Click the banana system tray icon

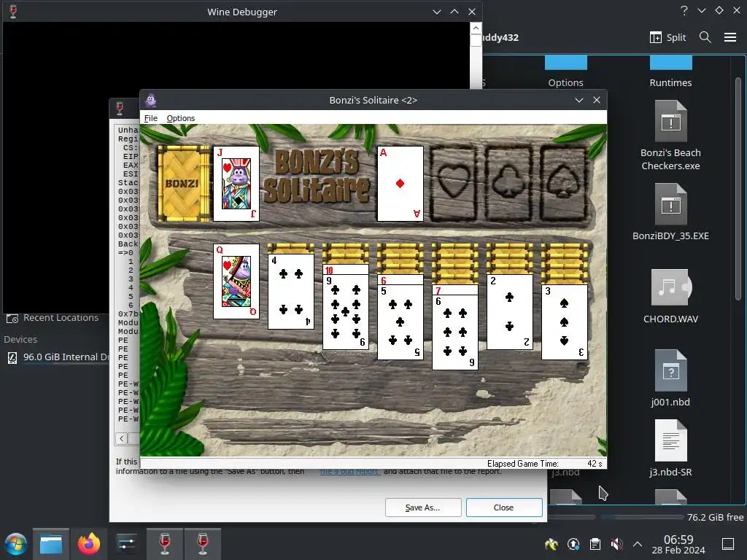pos(551,544)
